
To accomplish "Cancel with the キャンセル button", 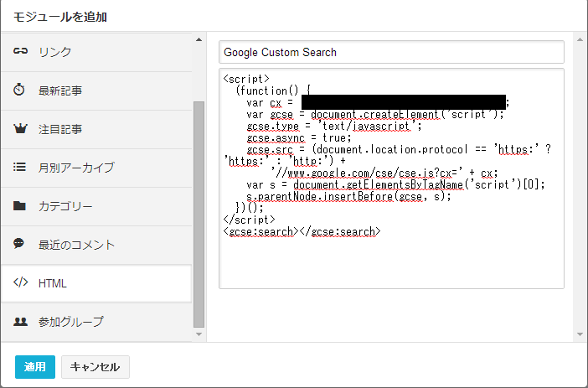I will 95,366.
